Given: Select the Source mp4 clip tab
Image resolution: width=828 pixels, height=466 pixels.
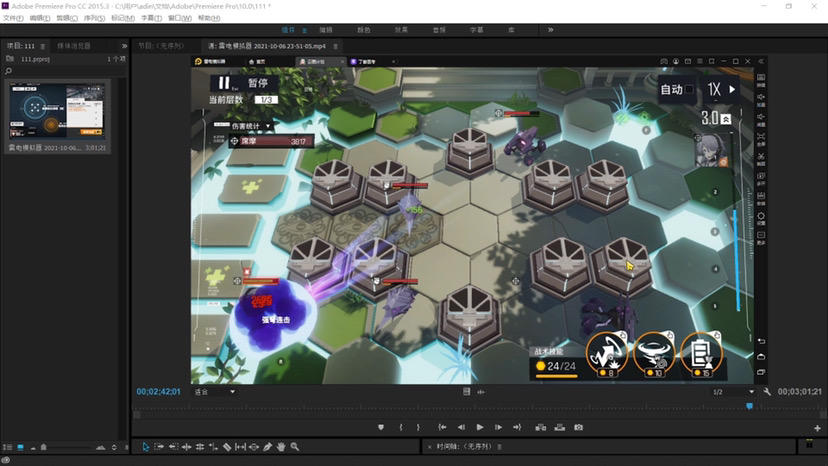Looking at the screenshot, I should click(267, 46).
